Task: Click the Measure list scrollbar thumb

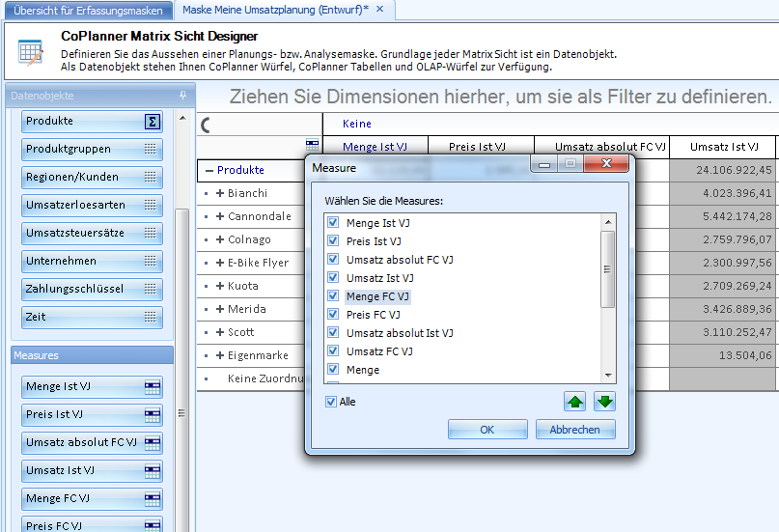Action: [607, 269]
